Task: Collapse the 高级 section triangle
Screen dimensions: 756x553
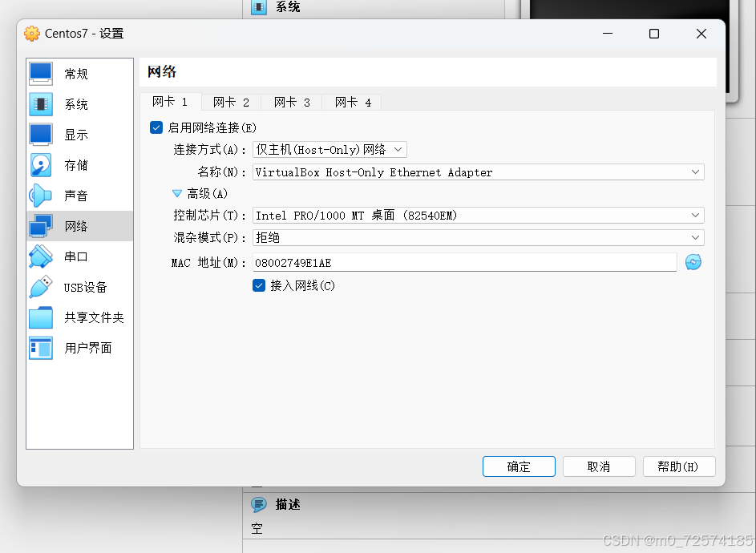Action: pyautogui.click(x=177, y=193)
